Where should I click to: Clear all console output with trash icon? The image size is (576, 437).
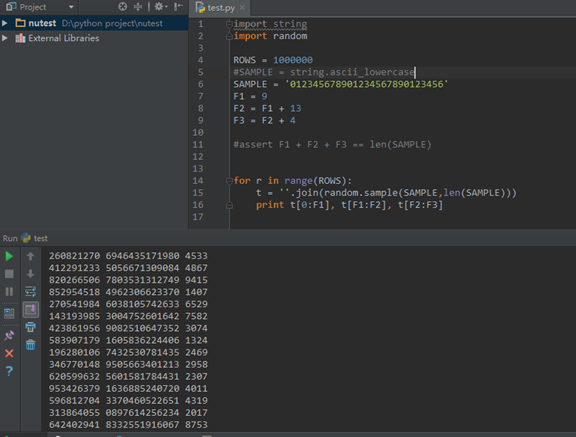tap(30, 344)
